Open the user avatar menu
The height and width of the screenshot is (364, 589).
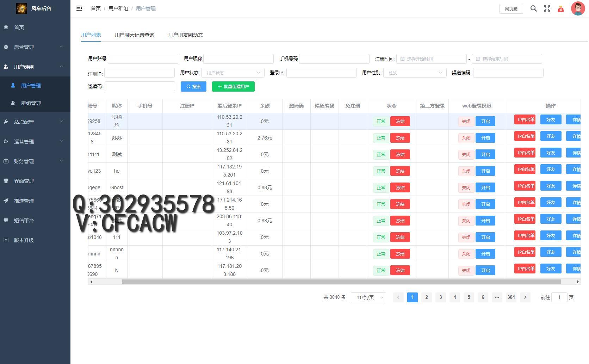(578, 8)
